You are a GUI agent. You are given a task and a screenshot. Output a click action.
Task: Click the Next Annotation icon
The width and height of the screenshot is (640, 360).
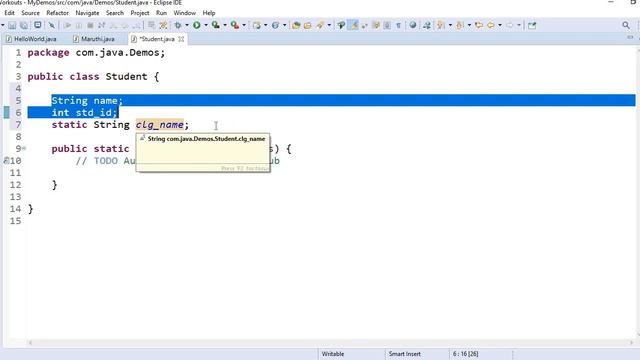(441, 25)
